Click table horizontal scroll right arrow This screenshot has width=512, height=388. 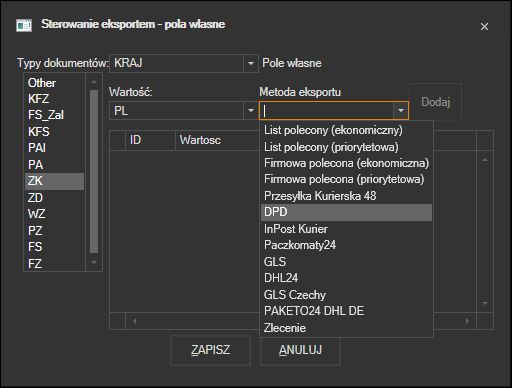click(x=467, y=321)
